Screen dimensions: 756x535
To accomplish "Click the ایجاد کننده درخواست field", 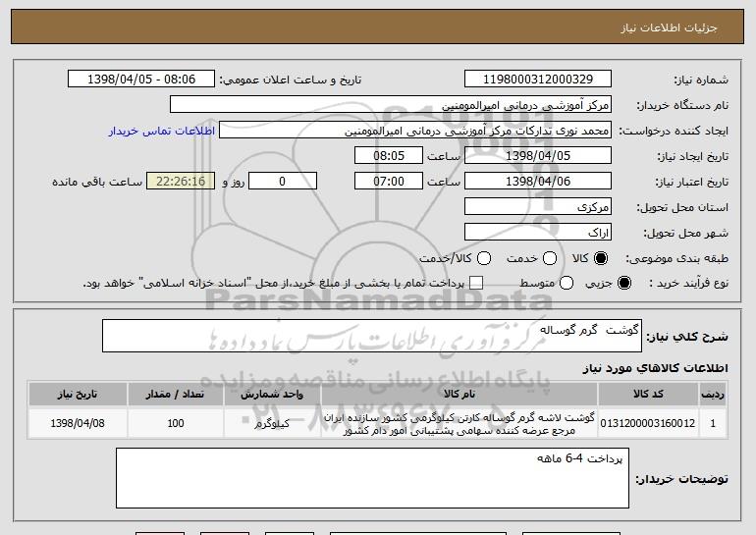I will [x=415, y=131].
